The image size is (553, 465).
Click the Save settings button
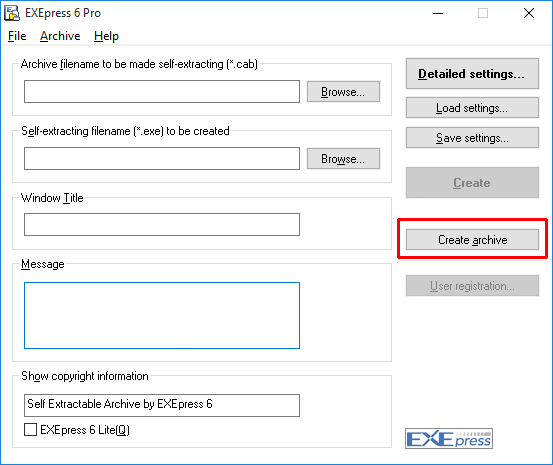472,138
